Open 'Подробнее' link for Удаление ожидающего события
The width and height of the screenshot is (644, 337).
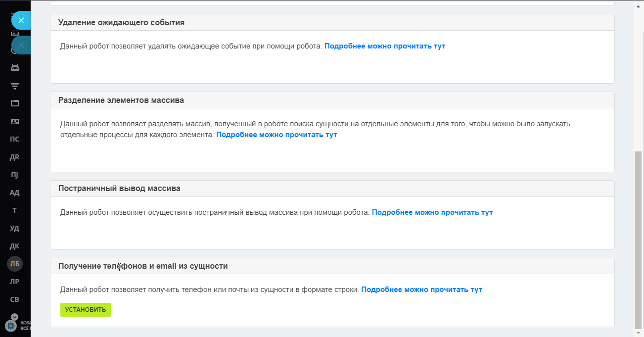(385, 46)
